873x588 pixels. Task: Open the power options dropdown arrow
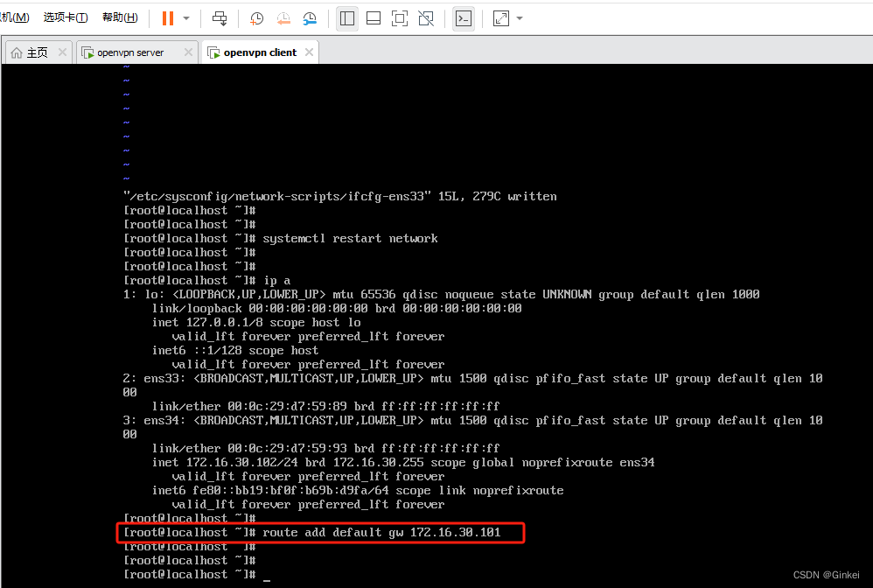186,18
